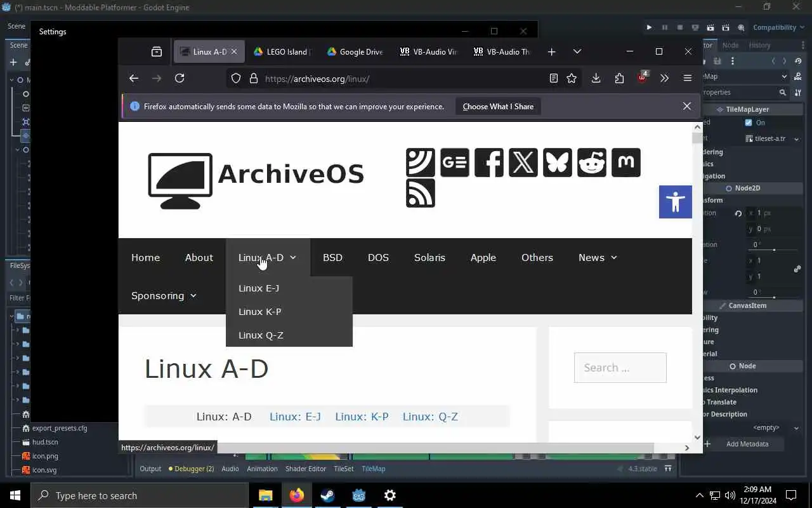
Task: Switch to LEGO Island Firefox tab
Action: click(x=282, y=52)
